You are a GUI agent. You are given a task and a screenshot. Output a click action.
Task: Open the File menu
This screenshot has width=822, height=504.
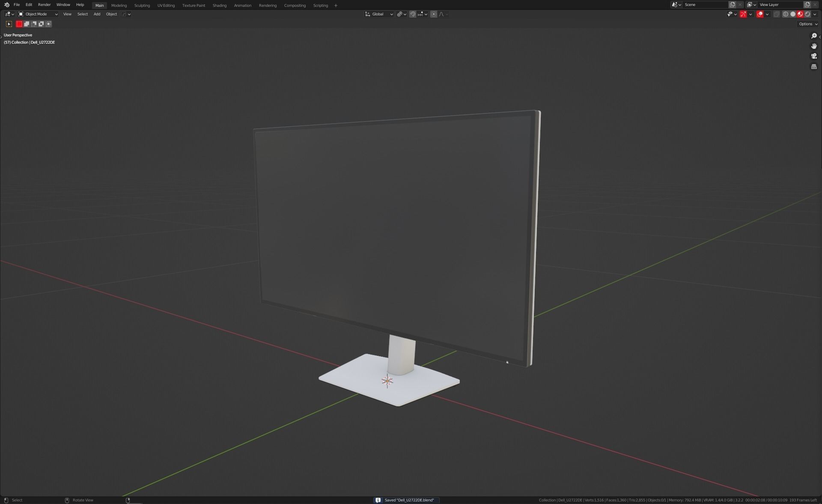coord(17,5)
